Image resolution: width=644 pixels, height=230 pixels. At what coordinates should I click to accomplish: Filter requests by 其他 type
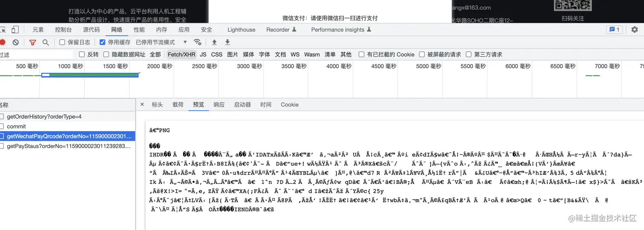346,55
